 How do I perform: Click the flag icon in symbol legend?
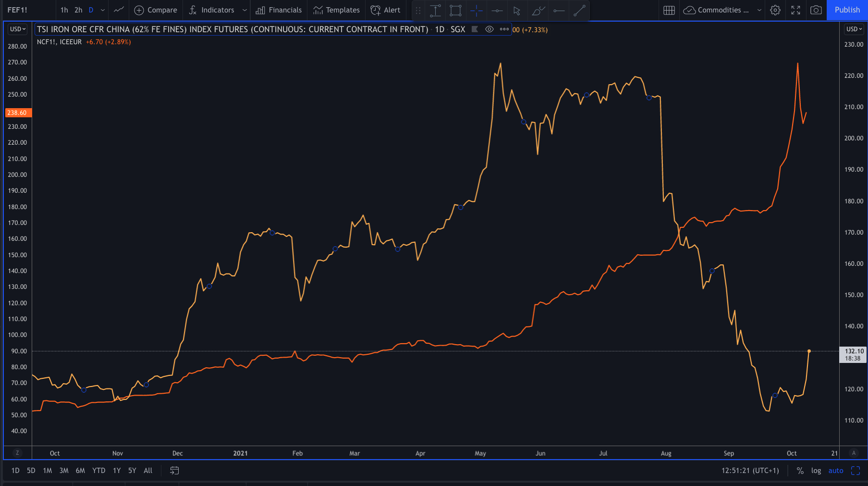(x=475, y=29)
